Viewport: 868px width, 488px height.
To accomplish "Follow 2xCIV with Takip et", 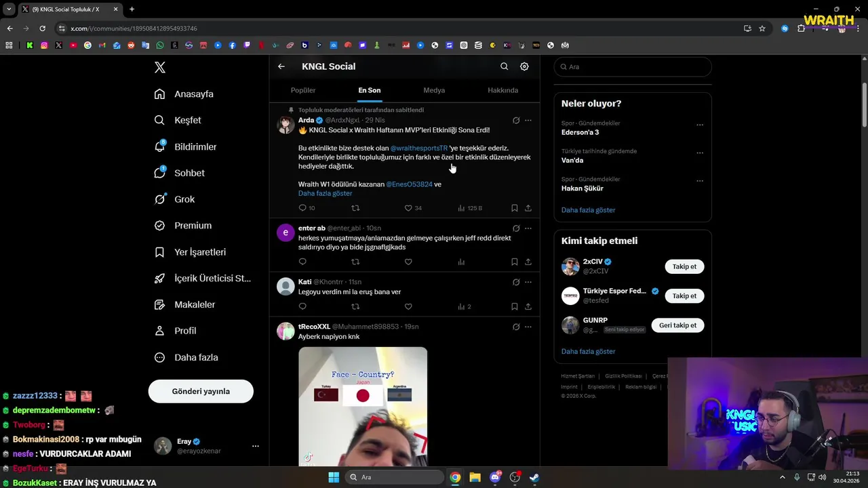I will [x=684, y=266].
